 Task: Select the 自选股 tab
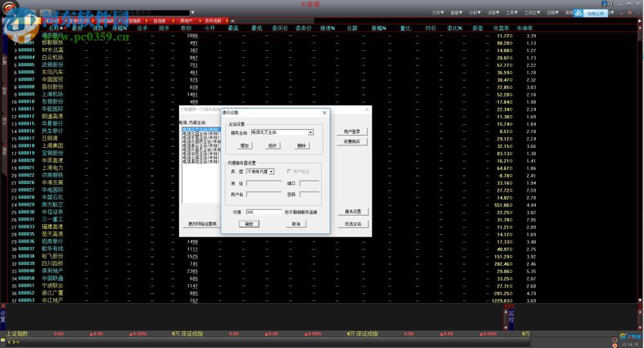(x=159, y=21)
